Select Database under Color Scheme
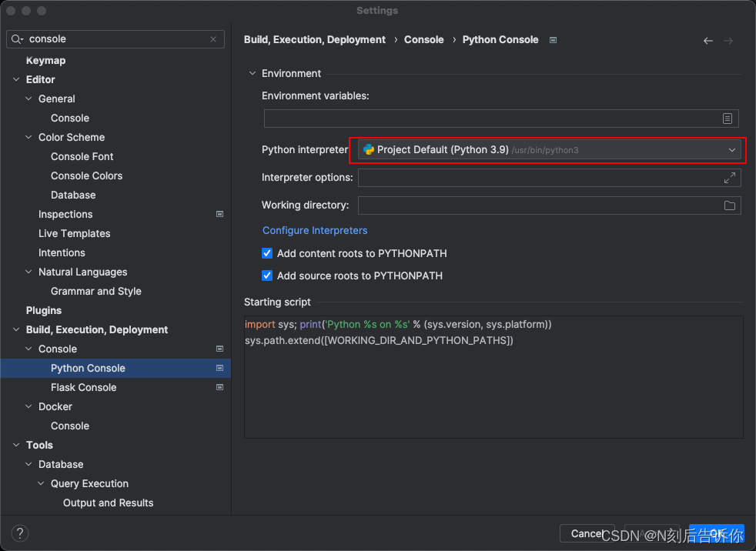Screen dimensions: 756x551 click(73, 195)
